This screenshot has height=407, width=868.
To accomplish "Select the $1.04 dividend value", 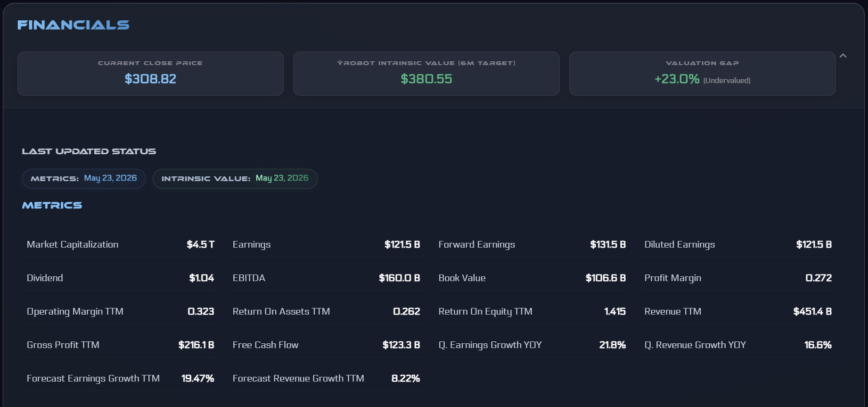I will pyautogui.click(x=202, y=278).
